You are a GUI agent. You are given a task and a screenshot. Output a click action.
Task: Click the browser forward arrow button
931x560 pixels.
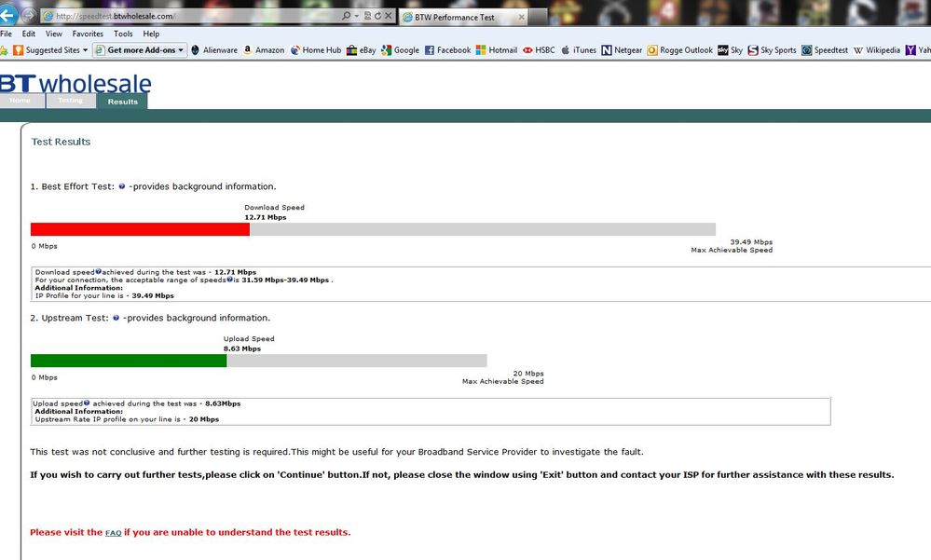[x=29, y=15]
